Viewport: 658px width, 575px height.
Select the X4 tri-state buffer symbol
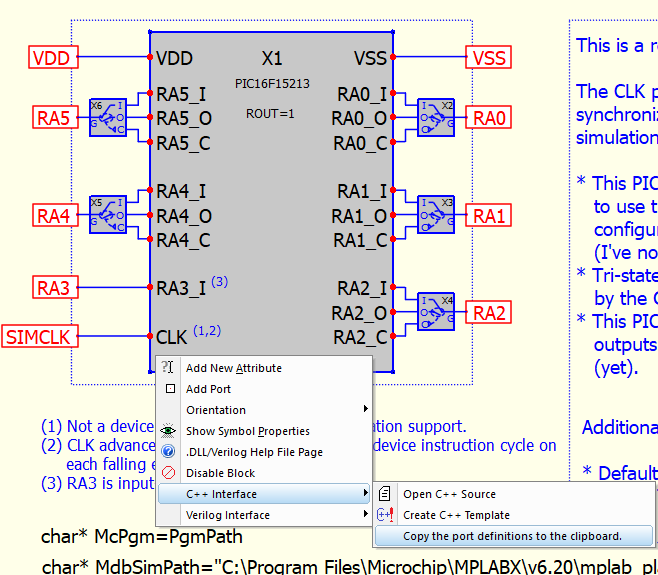[436, 311]
